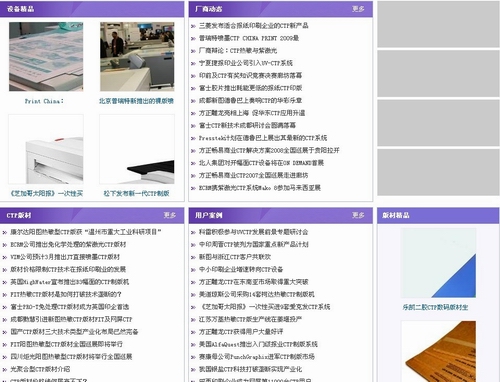Open 方正雕龙CTP获得用户大量好评 article link
The width and height of the screenshot is (500, 382).
[x=241, y=332]
